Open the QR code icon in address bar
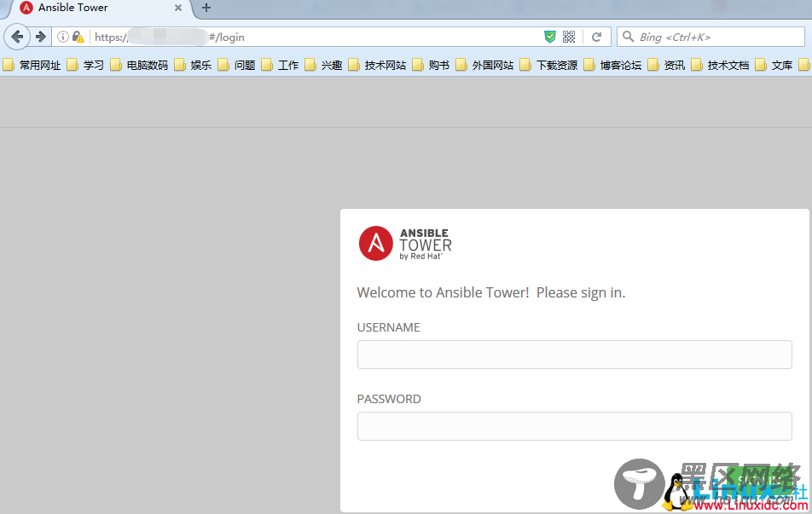This screenshot has width=812, height=514. (569, 37)
